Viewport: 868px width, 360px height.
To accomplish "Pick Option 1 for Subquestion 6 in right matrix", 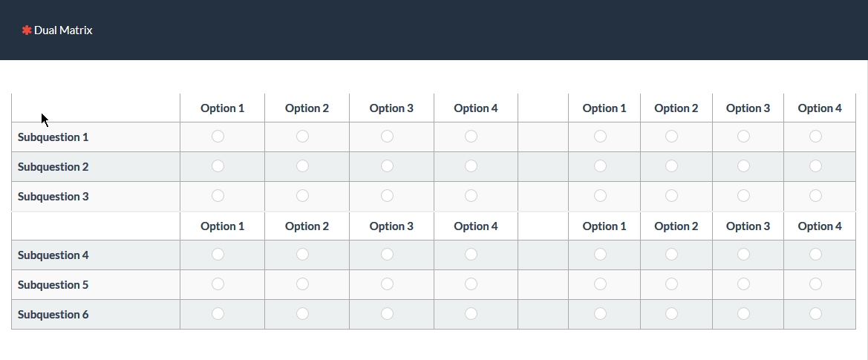I will 600,313.
